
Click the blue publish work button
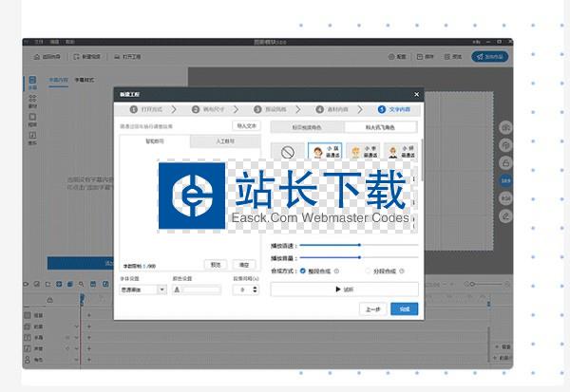(489, 57)
